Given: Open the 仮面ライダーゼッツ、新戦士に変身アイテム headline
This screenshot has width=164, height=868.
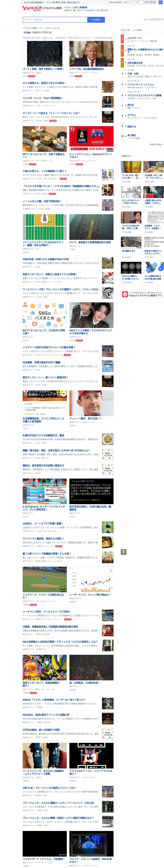Looking at the screenshot, I should (x=50, y=274).
